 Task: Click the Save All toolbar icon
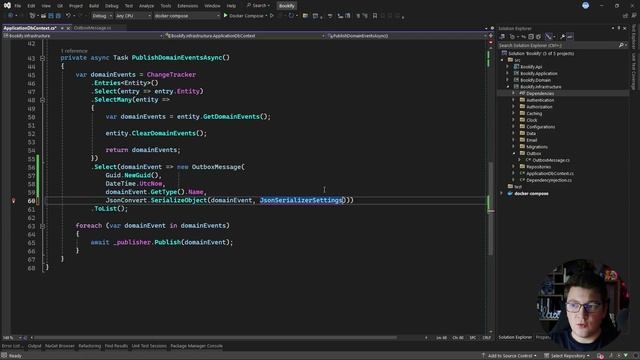pos(58,16)
